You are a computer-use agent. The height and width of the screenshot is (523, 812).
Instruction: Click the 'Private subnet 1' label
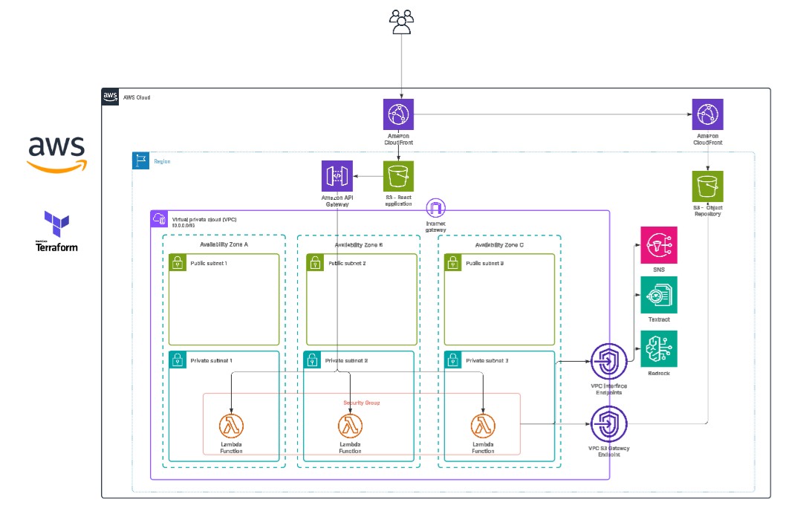click(x=211, y=360)
